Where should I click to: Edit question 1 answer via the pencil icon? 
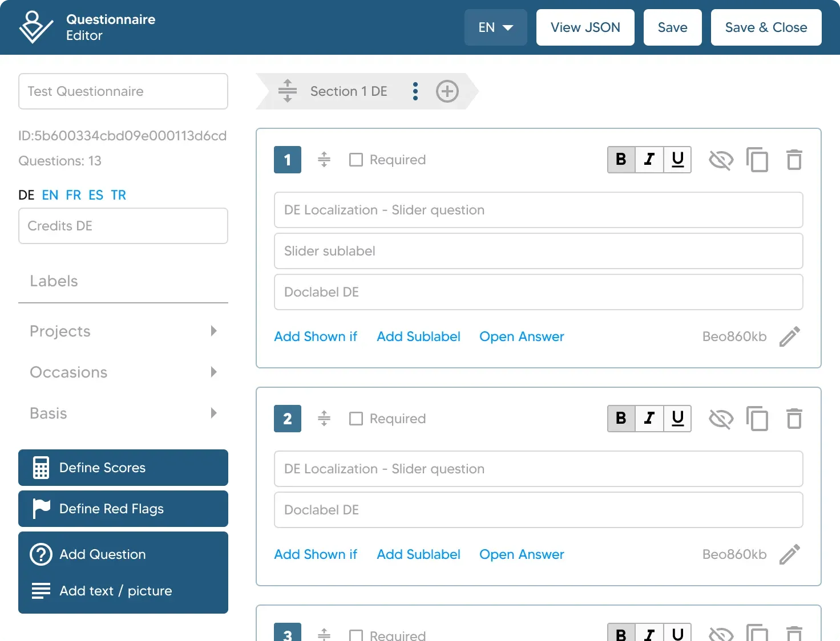pyautogui.click(x=790, y=336)
